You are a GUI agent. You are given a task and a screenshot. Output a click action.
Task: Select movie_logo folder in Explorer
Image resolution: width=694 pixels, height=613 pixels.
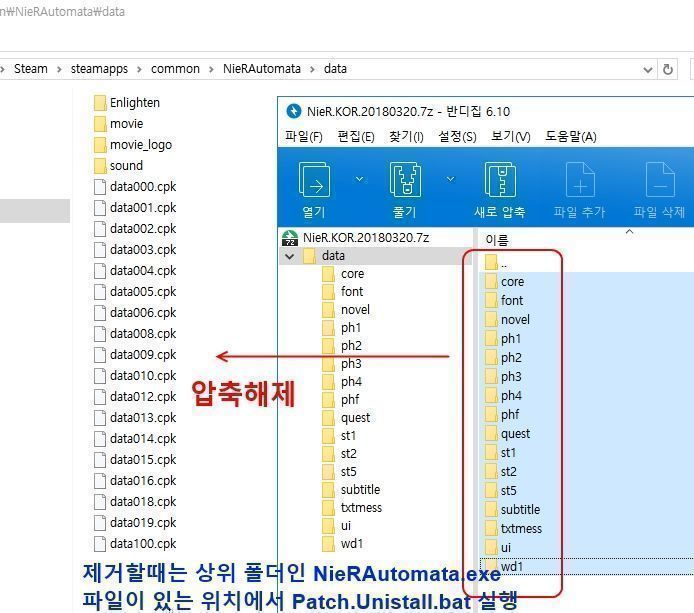[x=133, y=145]
